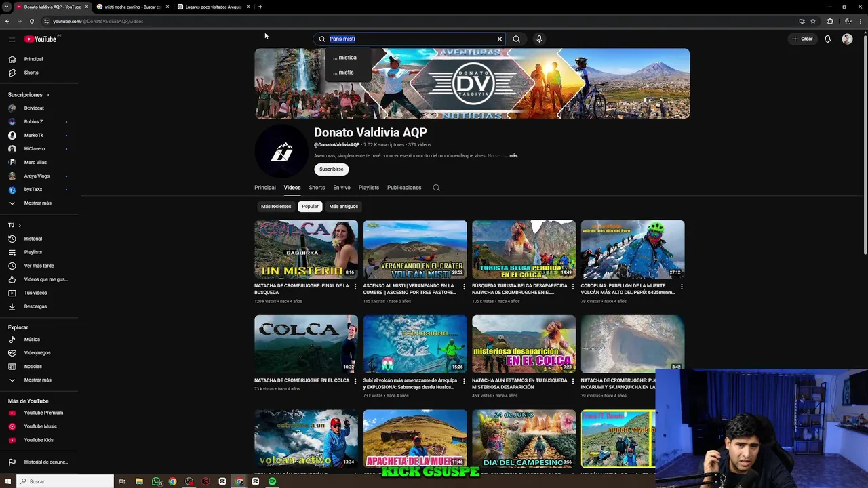Switch to En vivo tab
868x488 pixels.
click(342, 188)
